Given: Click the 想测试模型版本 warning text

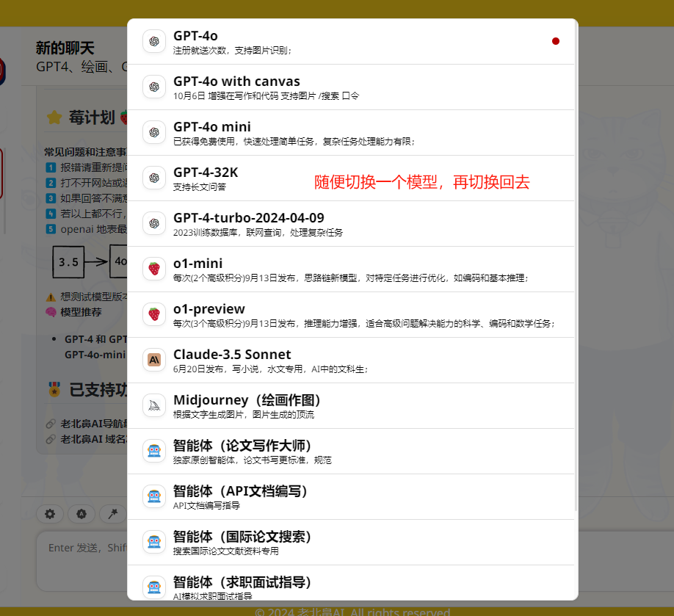Looking at the screenshot, I should (94, 297).
